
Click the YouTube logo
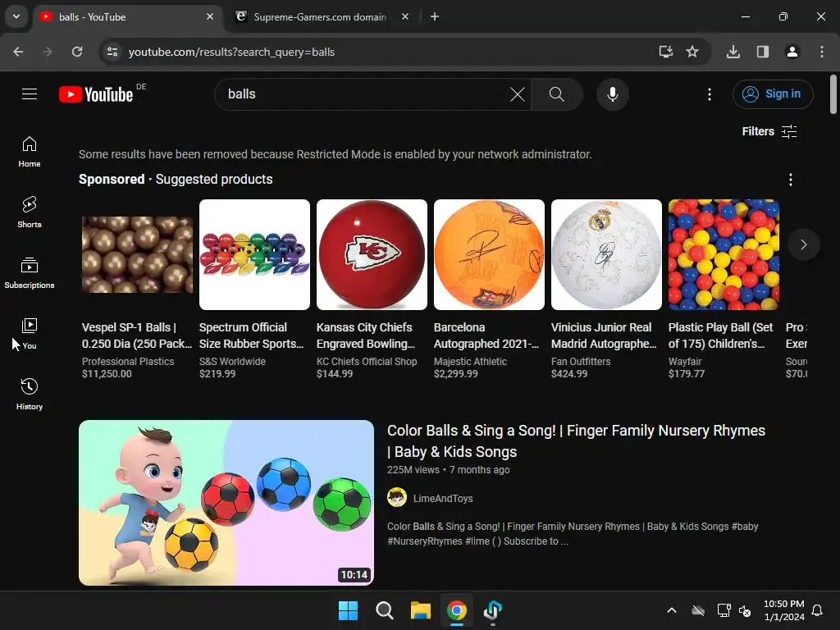coord(97,94)
